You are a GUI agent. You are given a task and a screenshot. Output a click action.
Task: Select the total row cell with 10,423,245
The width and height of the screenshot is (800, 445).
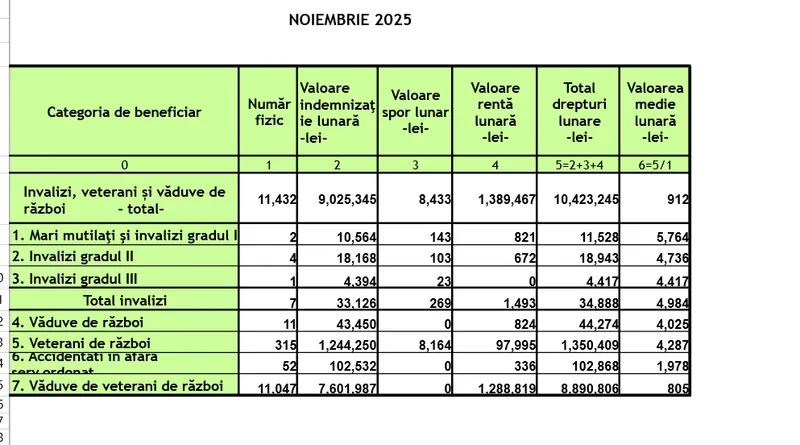click(580, 200)
